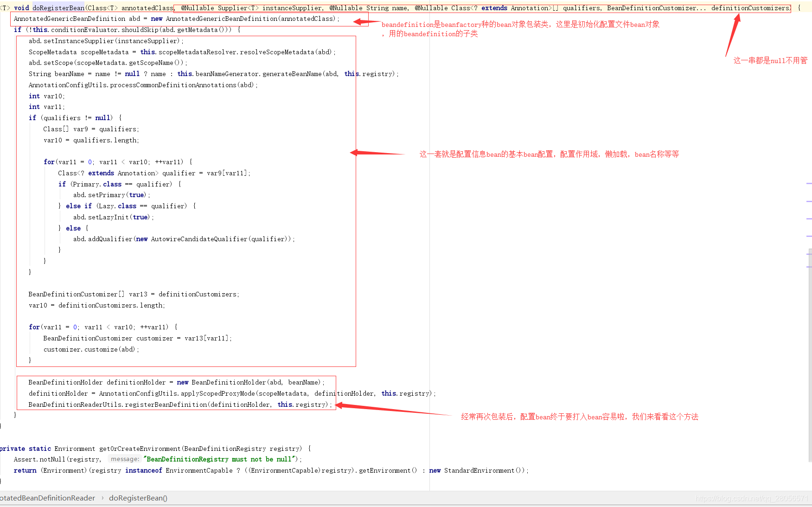Image resolution: width=812 pixels, height=507 pixels.
Task: Click the 'int var11;' declaration
Action: point(47,107)
